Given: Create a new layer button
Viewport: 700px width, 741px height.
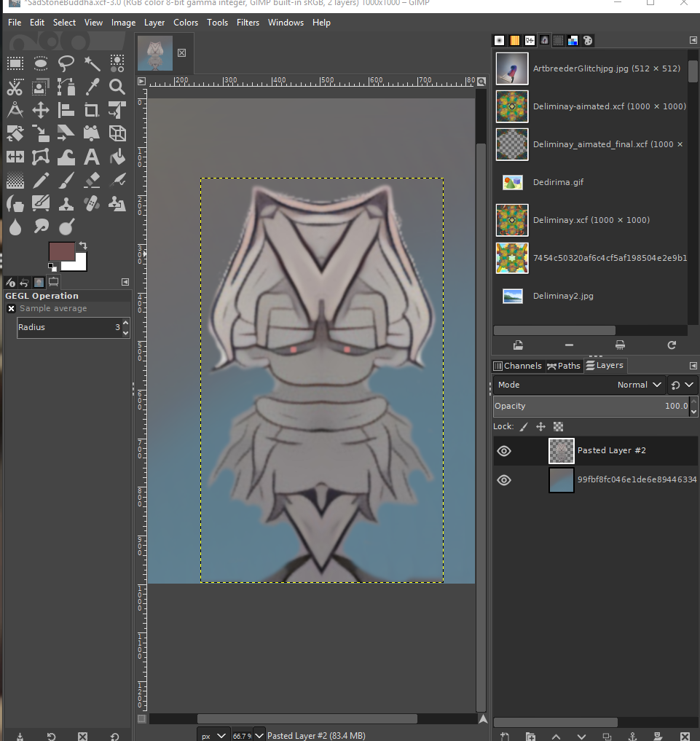Looking at the screenshot, I should tap(505, 737).
